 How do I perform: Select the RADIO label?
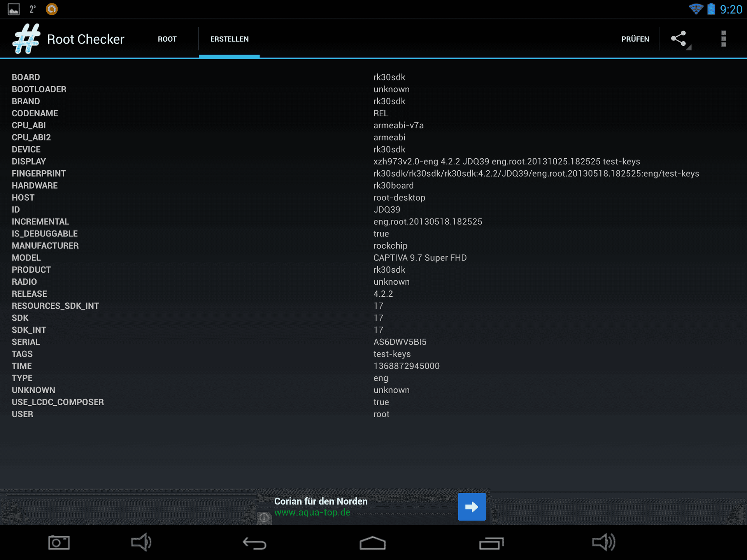tap(24, 282)
